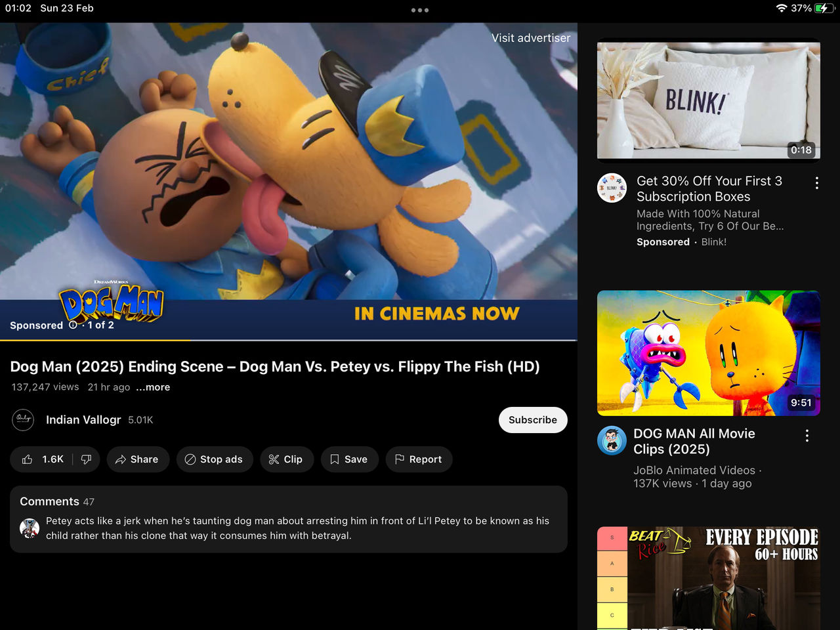Screen dimensions: 840x630
Task: Open the Comments section
Action: [x=289, y=519]
